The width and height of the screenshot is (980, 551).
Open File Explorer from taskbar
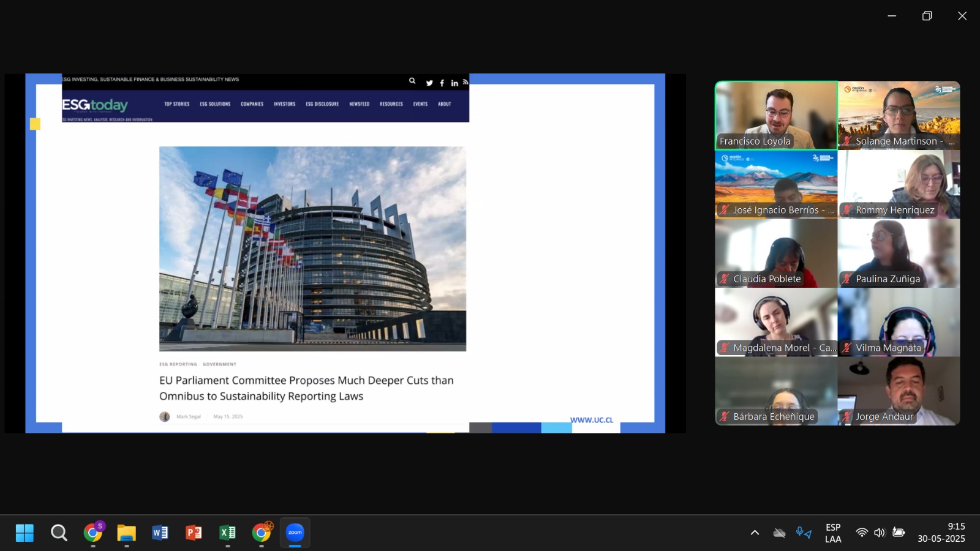[x=126, y=533]
